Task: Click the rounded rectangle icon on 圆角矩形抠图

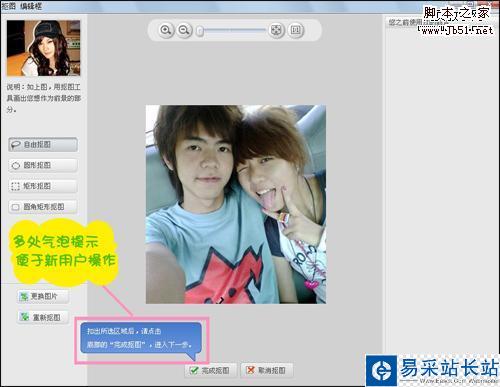Action: 15,207
